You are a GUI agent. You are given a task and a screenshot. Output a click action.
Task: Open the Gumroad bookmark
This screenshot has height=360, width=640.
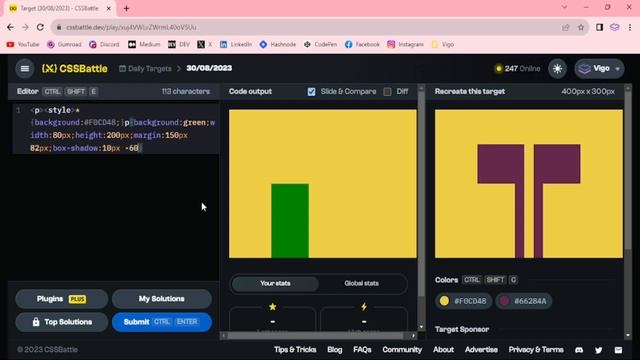coord(64,44)
